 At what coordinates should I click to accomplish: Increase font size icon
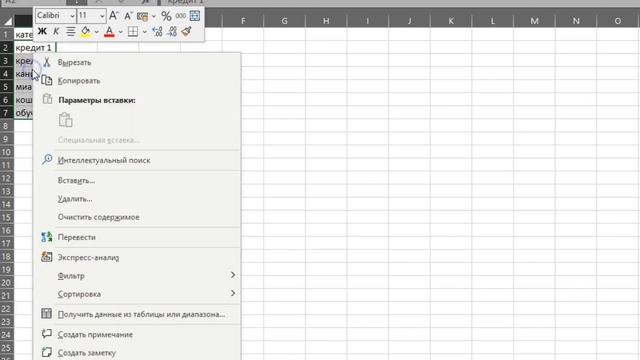point(114,16)
